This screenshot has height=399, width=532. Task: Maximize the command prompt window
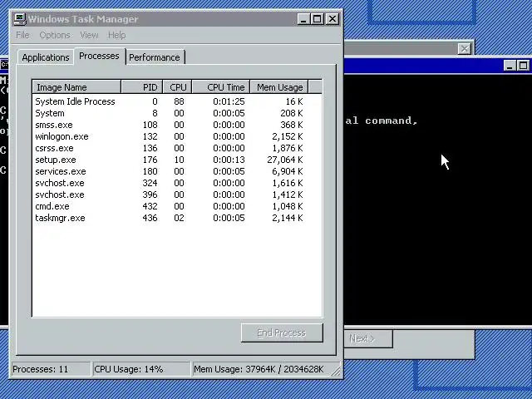coord(523,66)
